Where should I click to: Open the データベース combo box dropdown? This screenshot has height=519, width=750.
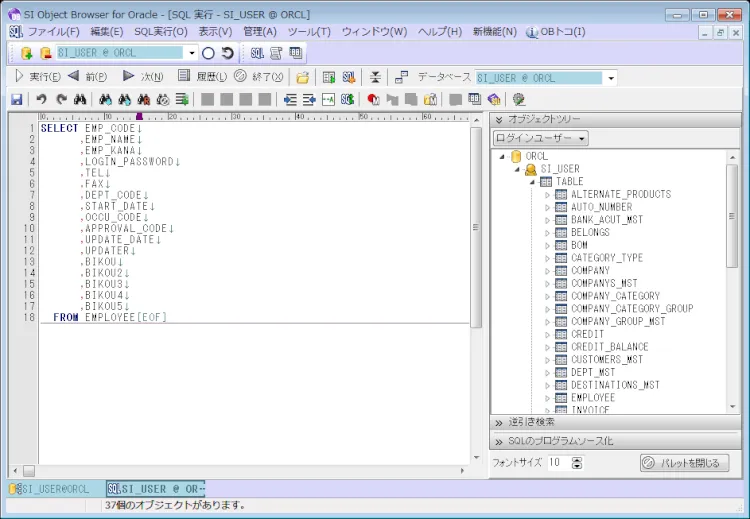coord(611,78)
